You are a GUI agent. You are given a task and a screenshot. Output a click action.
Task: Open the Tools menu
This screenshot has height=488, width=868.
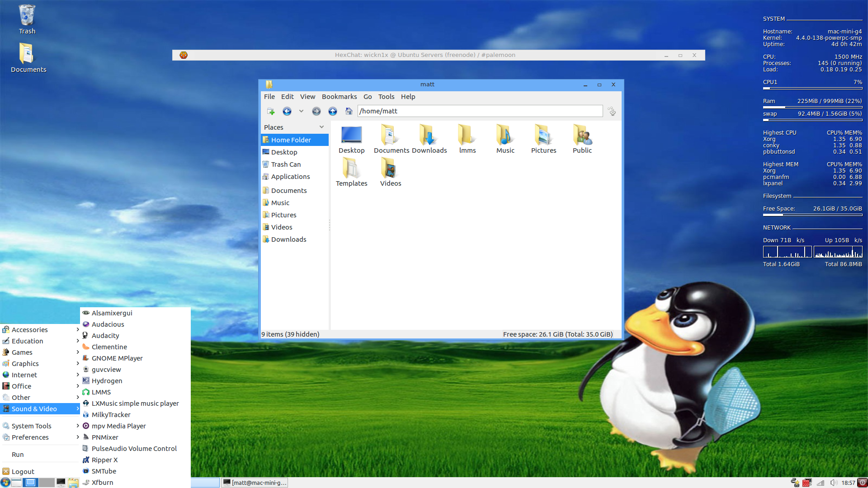pos(386,97)
